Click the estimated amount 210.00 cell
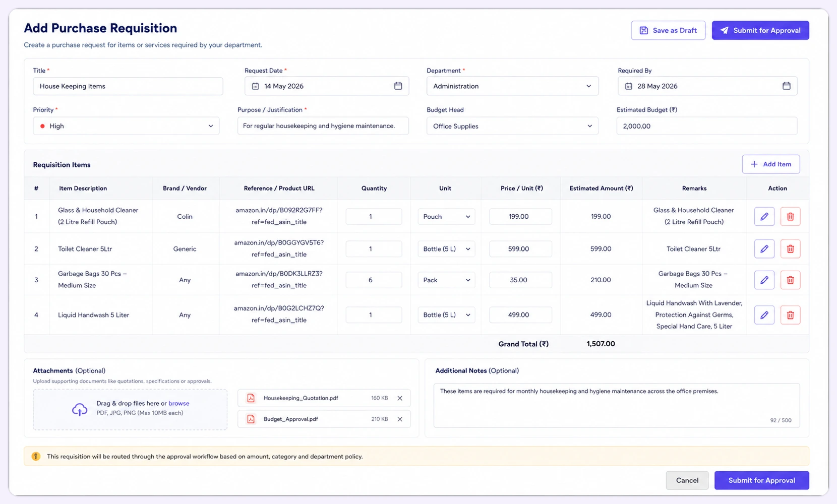This screenshot has height=504, width=837. click(x=601, y=280)
